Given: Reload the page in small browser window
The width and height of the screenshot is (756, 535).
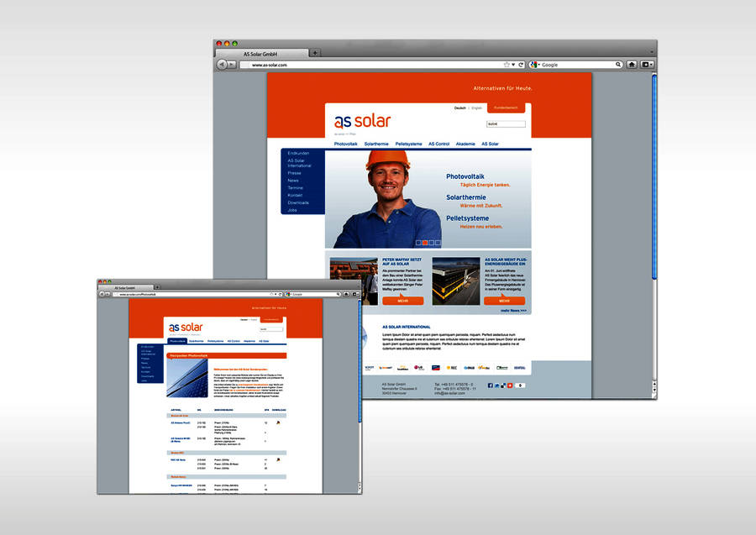Looking at the screenshot, I should (280, 294).
